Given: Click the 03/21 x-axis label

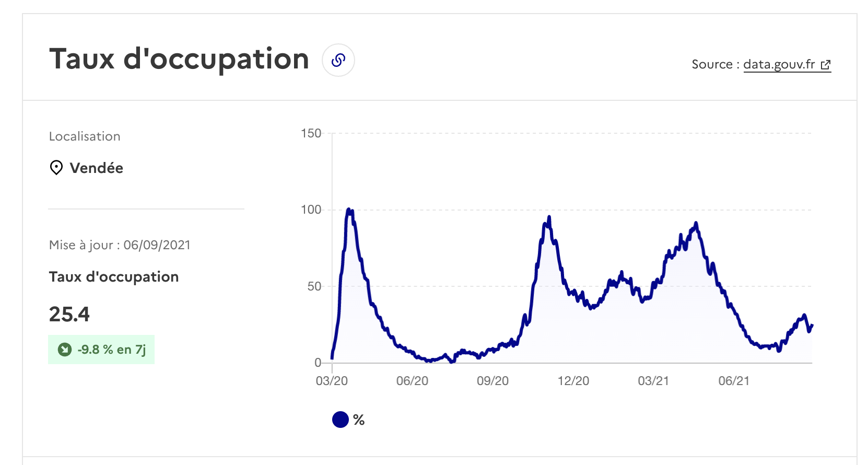Looking at the screenshot, I should tap(653, 381).
